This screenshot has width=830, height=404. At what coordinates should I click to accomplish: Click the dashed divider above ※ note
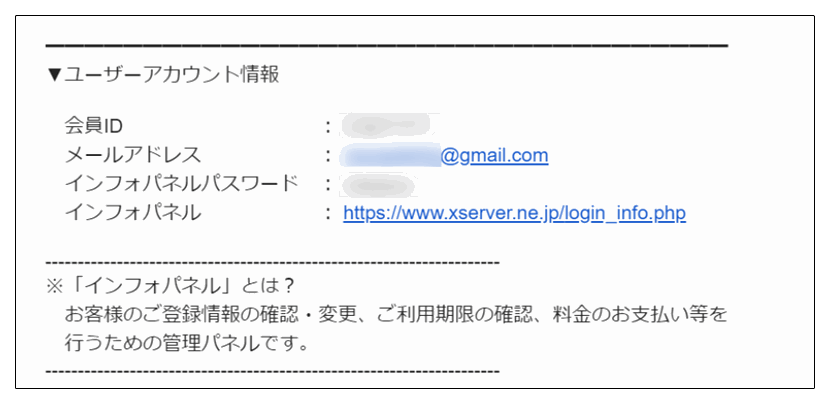273,263
